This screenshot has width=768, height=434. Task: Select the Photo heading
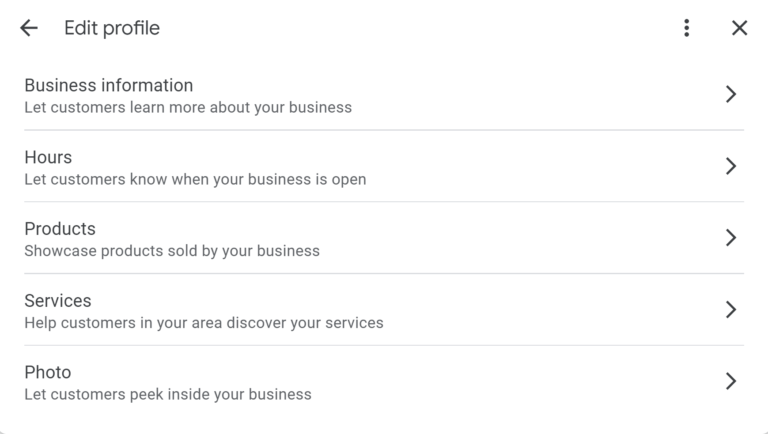pos(48,373)
